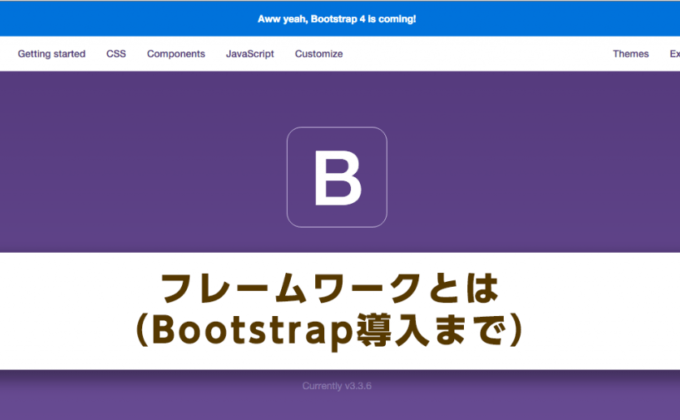Select Components in the navbar
The width and height of the screenshot is (680, 420).
click(x=176, y=54)
